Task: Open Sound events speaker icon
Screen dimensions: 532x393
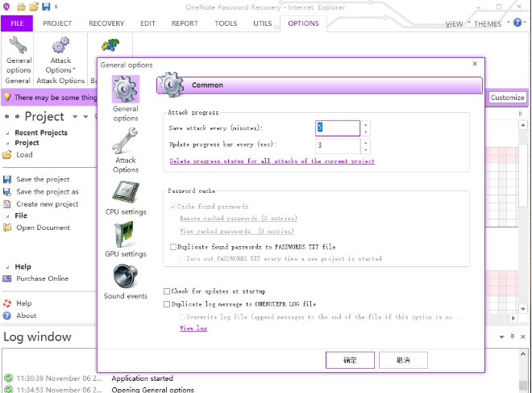Action: click(x=126, y=276)
